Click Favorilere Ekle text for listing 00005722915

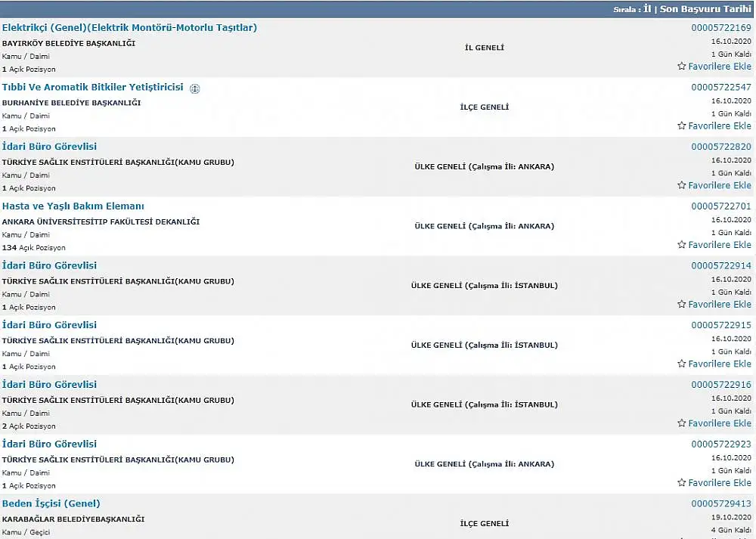(720, 364)
